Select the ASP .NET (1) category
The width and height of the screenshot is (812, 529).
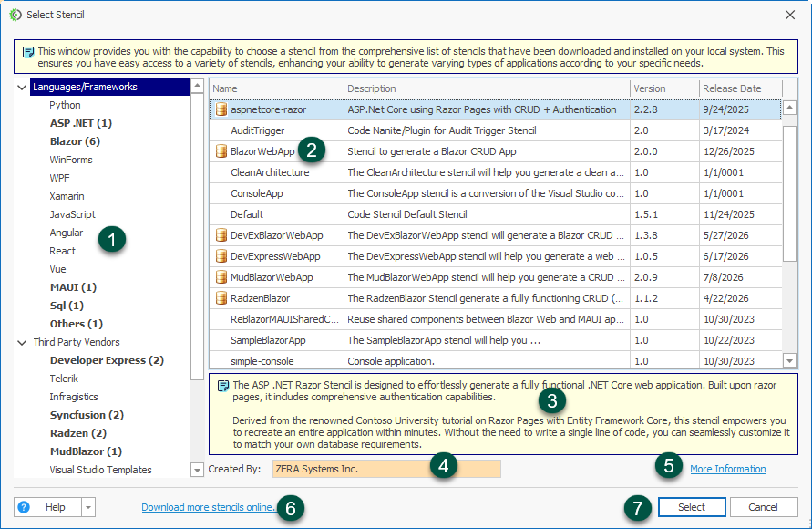point(81,123)
